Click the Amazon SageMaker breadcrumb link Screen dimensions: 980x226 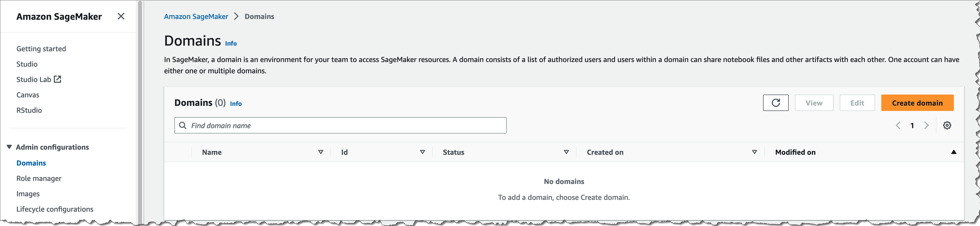tap(196, 16)
